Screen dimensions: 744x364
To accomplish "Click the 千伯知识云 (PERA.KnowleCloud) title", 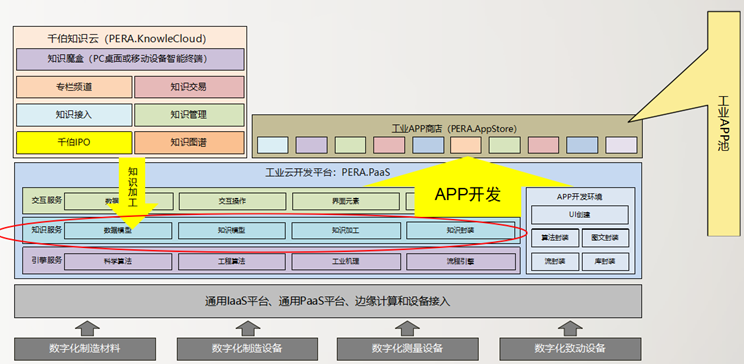I will (127, 38).
